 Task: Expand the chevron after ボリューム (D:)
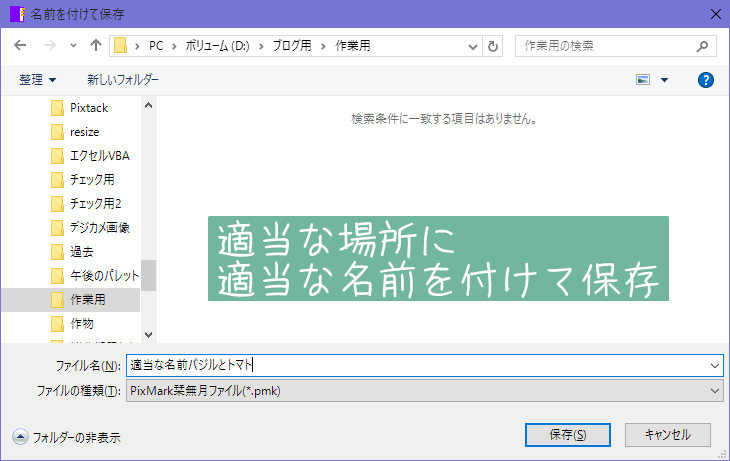261,46
